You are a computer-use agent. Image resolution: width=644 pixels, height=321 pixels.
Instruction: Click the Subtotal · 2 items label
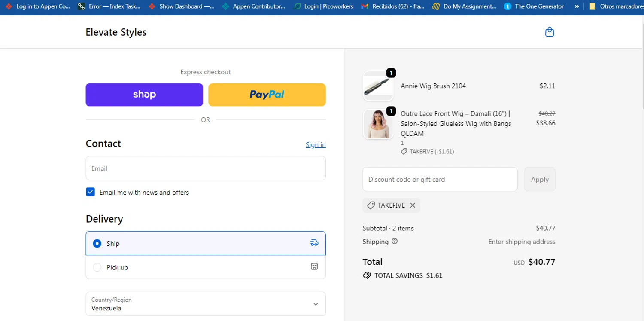(x=388, y=228)
